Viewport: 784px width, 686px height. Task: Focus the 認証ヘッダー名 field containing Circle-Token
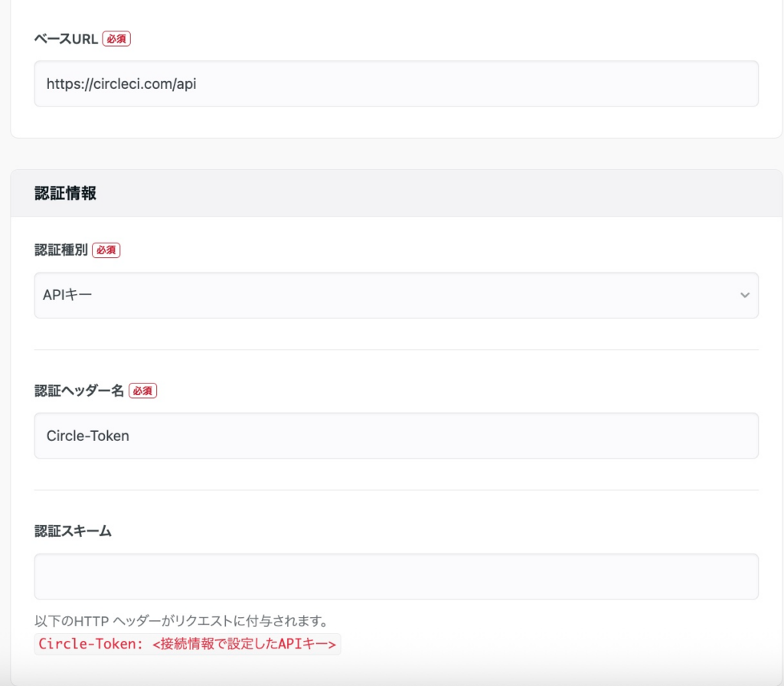tap(396, 436)
